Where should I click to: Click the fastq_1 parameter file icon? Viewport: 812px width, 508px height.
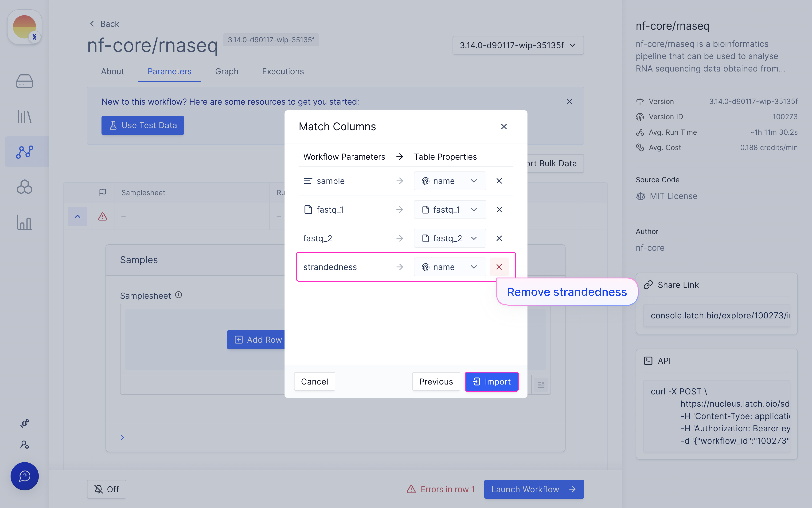point(308,209)
